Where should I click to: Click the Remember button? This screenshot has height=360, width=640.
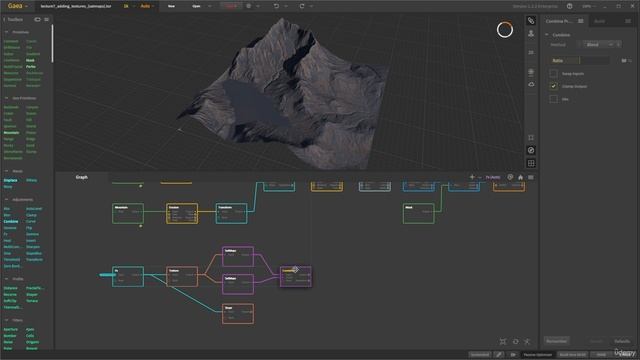556,341
